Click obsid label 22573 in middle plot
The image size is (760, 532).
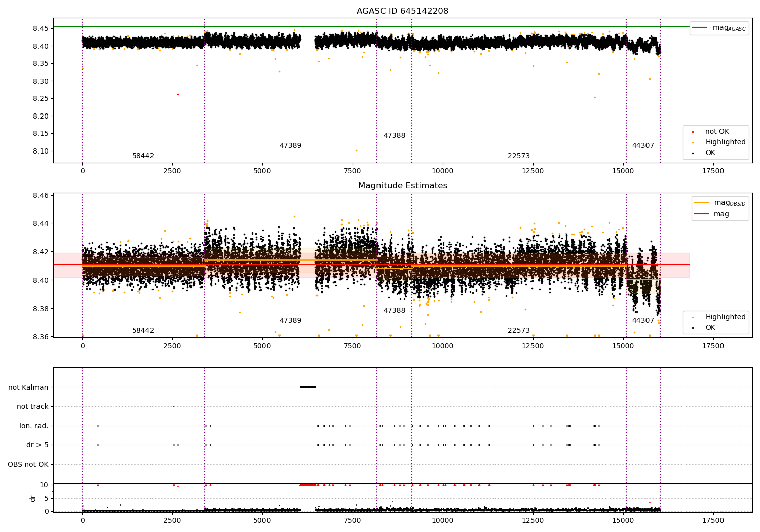[x=519, y=331]
